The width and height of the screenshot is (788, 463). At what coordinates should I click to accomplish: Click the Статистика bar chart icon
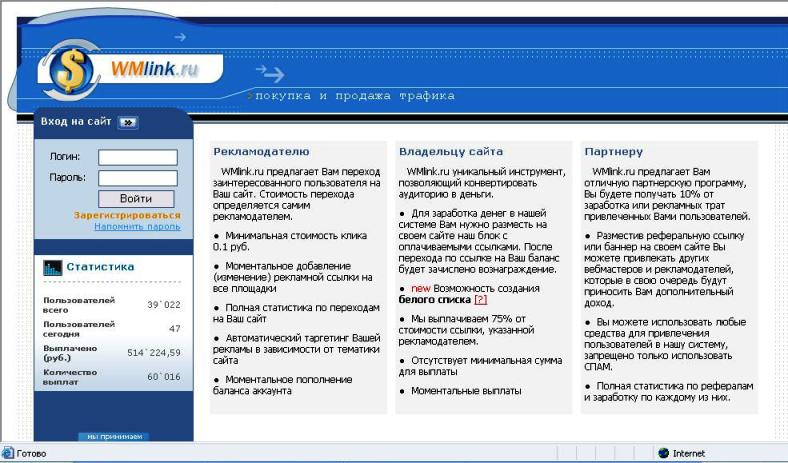coord(52,267)
